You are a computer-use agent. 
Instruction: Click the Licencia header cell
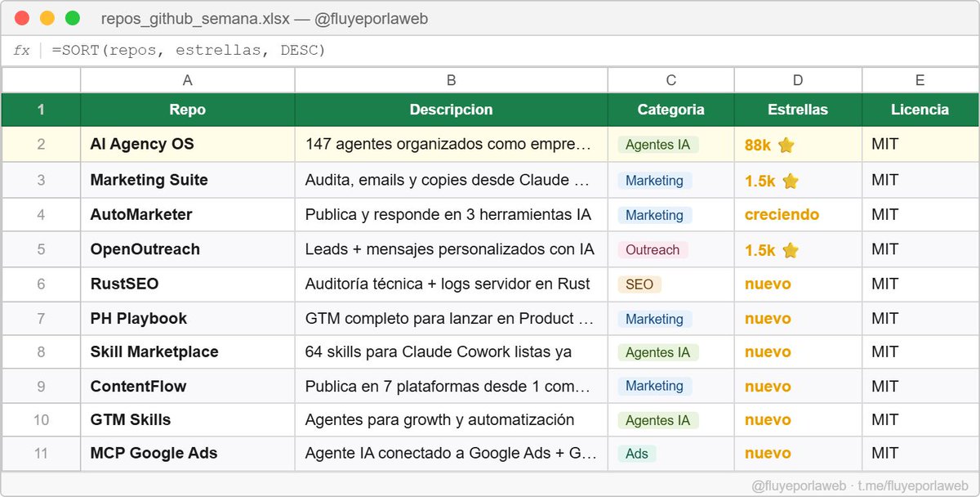920,110
